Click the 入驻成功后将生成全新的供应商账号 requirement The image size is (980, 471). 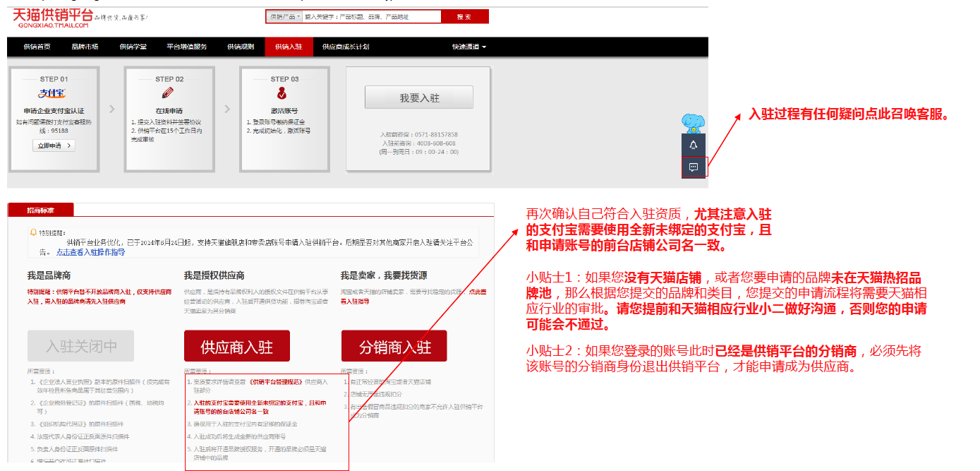[x=241, y=436]
